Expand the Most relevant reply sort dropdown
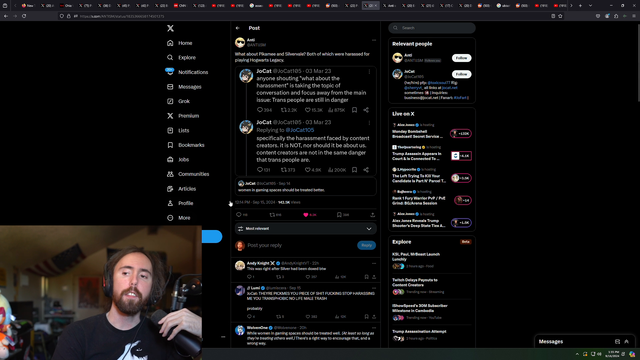Image resolution: width=640 pixels, height=360 pixels. pyautogui.click(x=306, y=229)
